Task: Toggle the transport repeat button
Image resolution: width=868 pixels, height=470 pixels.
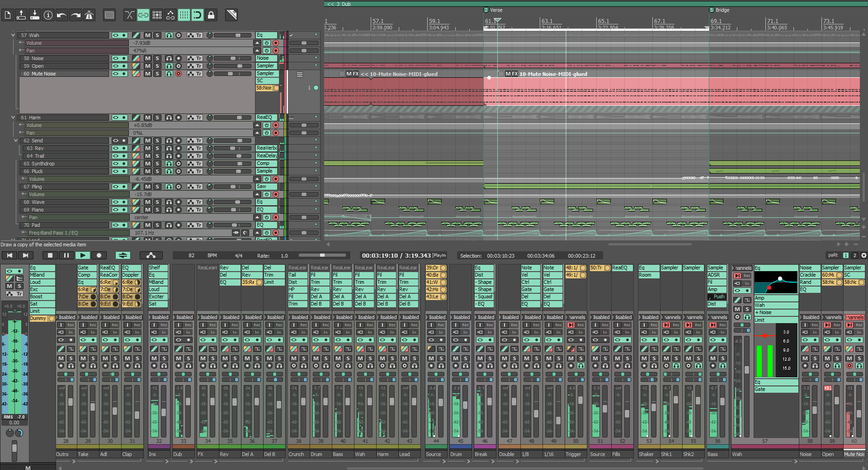Action: click(123, 255)
